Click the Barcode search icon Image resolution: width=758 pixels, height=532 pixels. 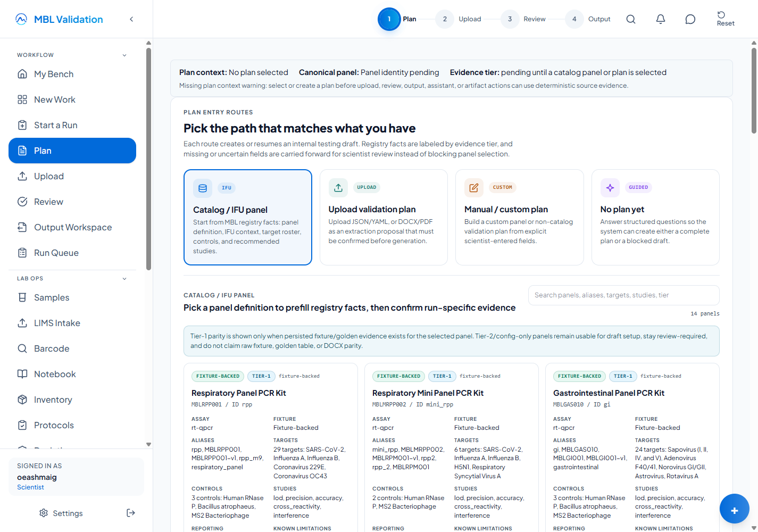tap(22, 348)
